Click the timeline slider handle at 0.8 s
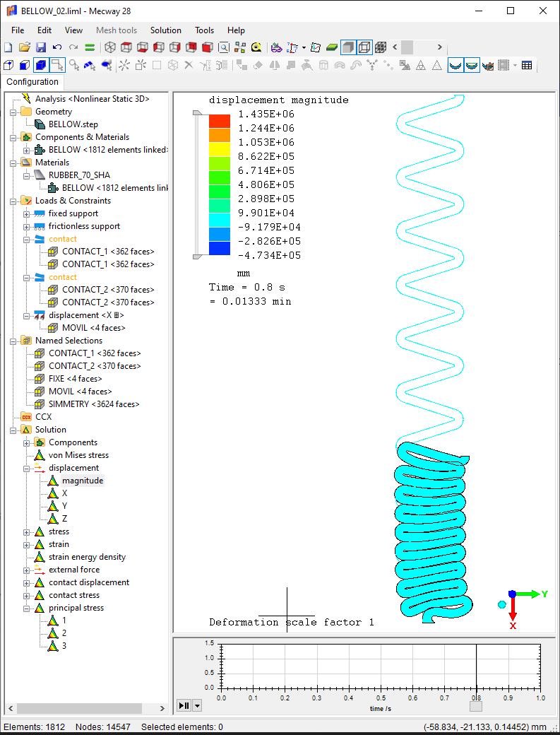This screenshot has width=560, height=735. (476, 705)
